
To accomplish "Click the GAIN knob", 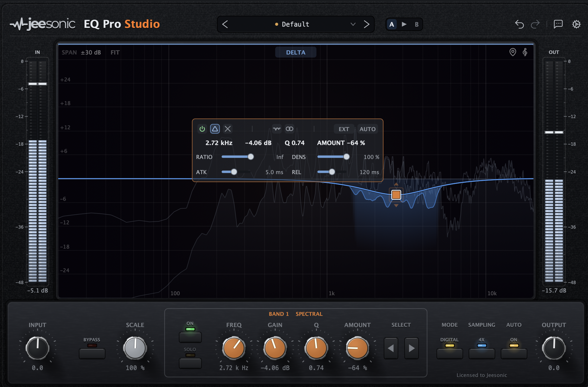I will click(275, 348).
